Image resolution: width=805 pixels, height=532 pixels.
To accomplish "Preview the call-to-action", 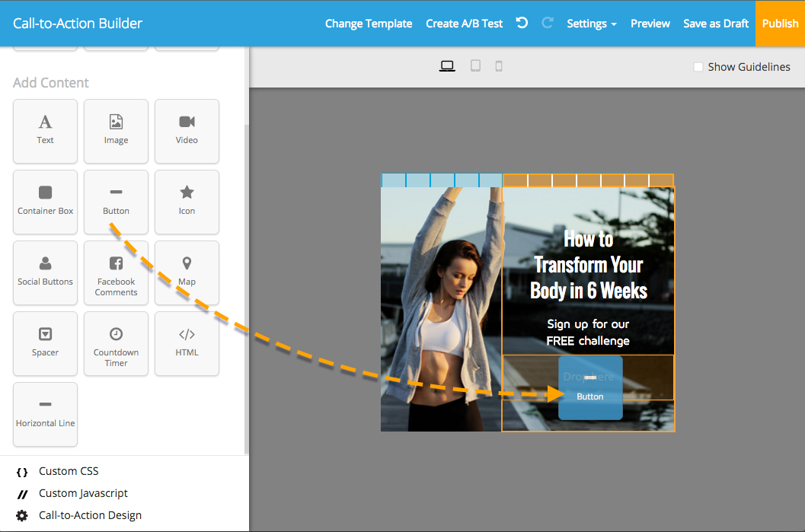I will [650, 24].
